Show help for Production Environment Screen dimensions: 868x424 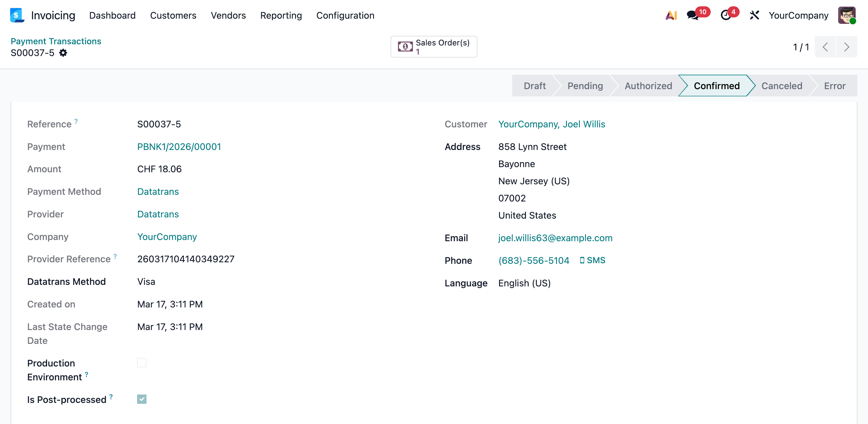86,374
